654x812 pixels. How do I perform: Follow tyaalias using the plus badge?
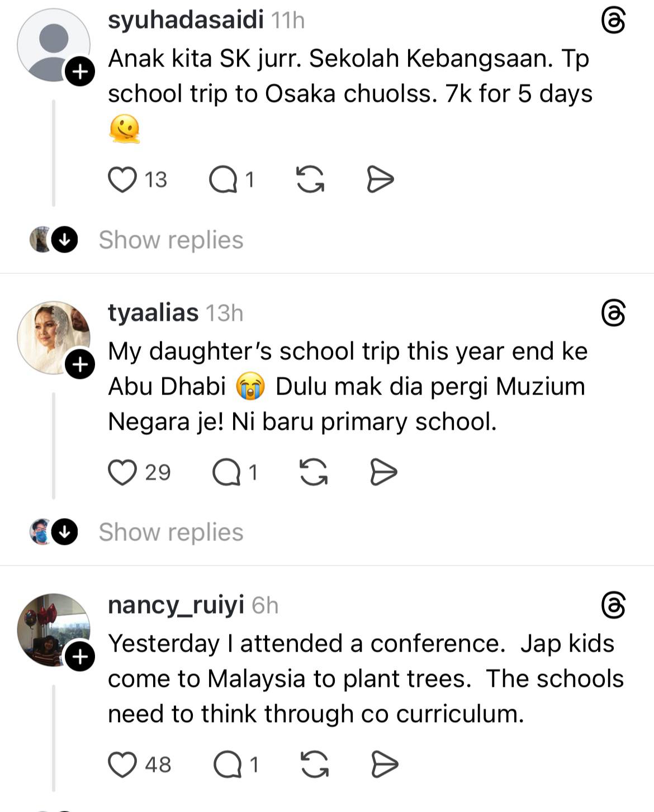click(80, 364)
